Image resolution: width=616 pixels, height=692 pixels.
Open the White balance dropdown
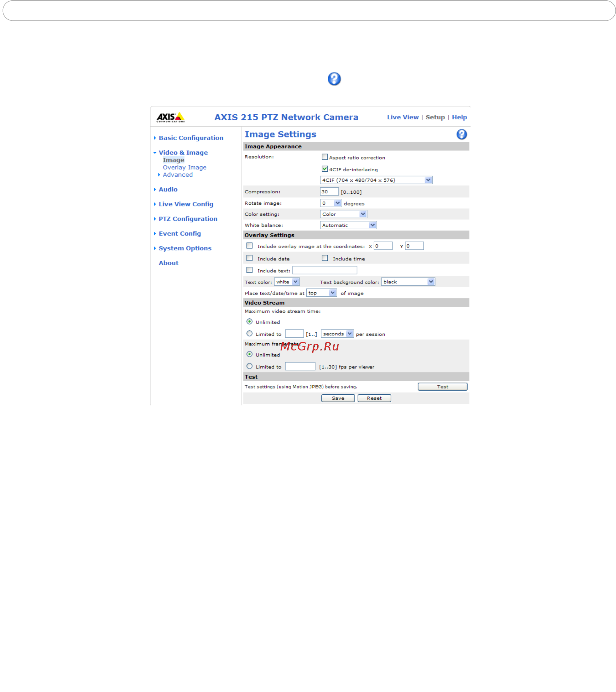348,225
